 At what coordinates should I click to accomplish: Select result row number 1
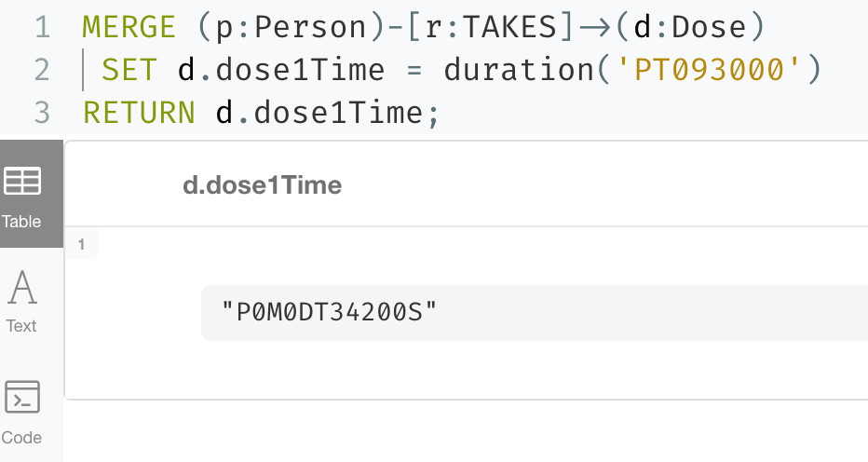(81, 244)
